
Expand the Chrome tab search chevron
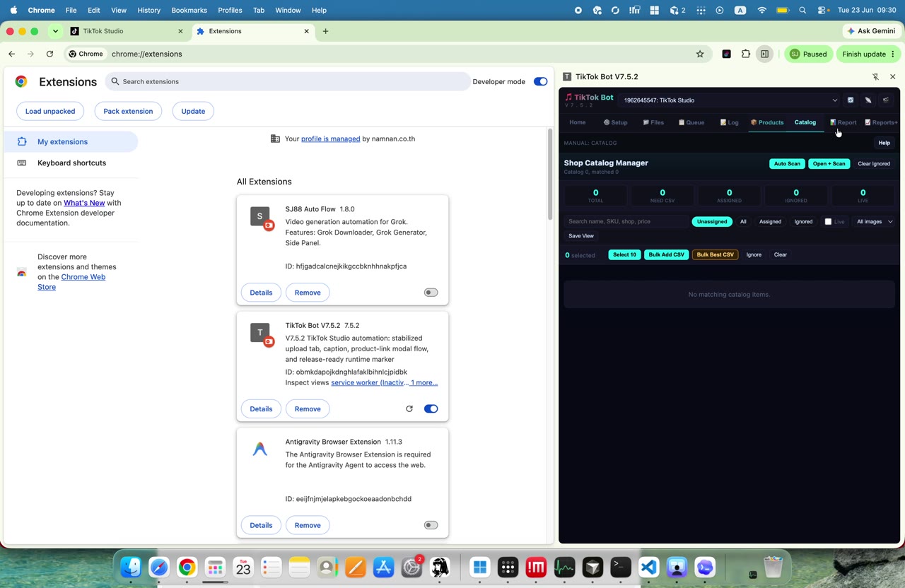[x=55, y=31]
